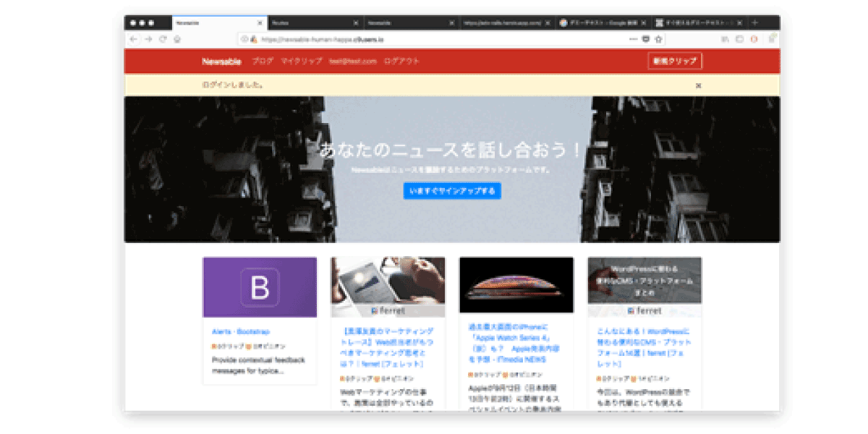Click the clip icon on Alerts · Bootstrap card
This screenshot has width=868, height=434.
tap(214, 346)
